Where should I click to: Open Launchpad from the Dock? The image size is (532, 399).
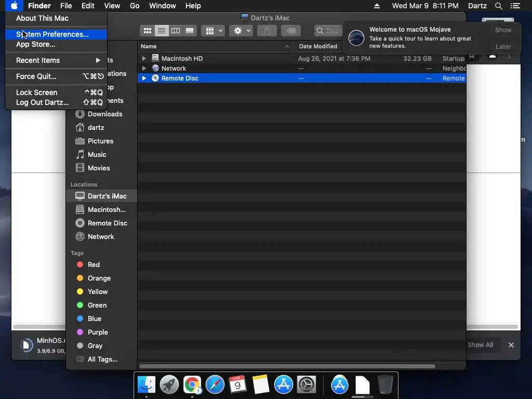click(x=169, y=385)
